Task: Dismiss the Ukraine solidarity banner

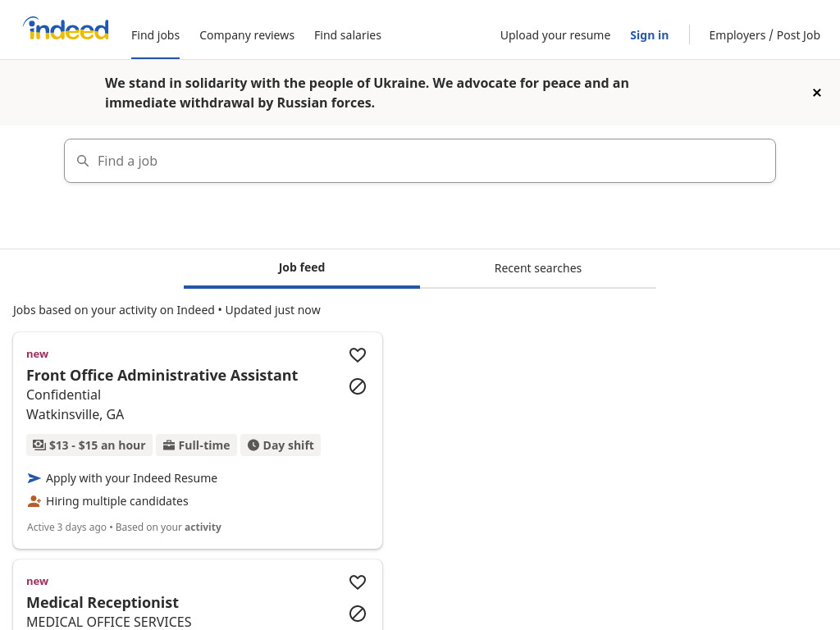Action: pyautogui.click(x=816, y=93)
